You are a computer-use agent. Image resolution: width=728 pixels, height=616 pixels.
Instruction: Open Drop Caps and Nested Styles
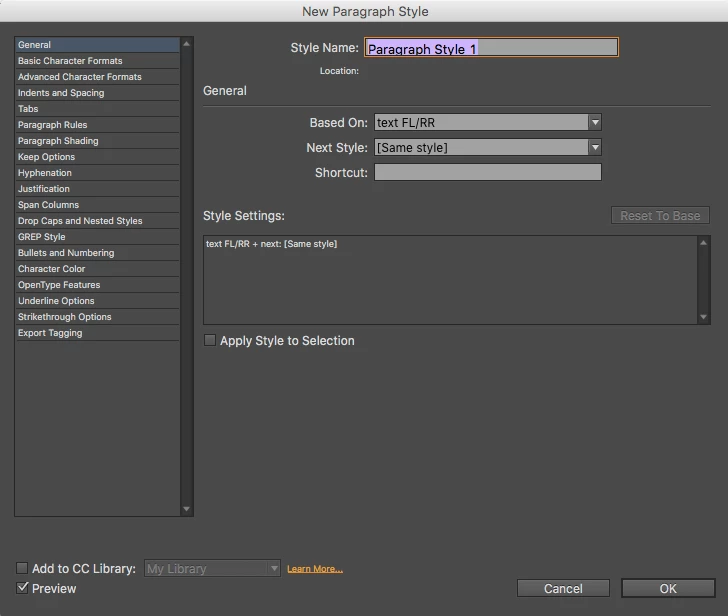(x=98, y=221)
